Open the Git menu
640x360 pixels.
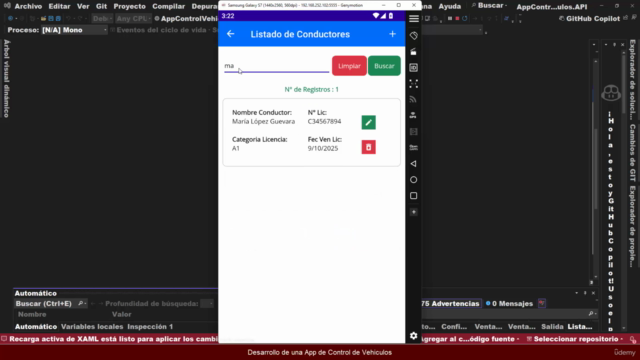(x=101, y=6)
